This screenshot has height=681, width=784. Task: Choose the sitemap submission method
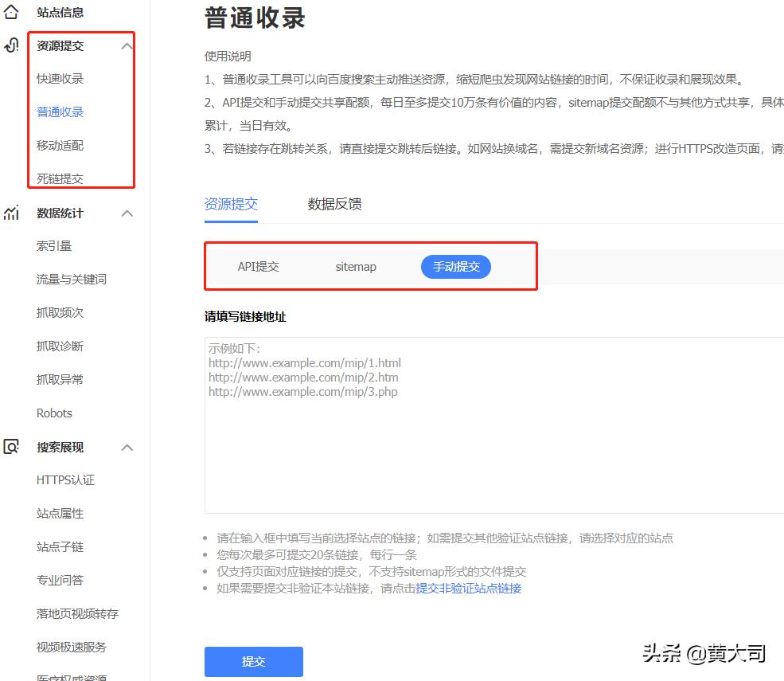pos(355,267)
